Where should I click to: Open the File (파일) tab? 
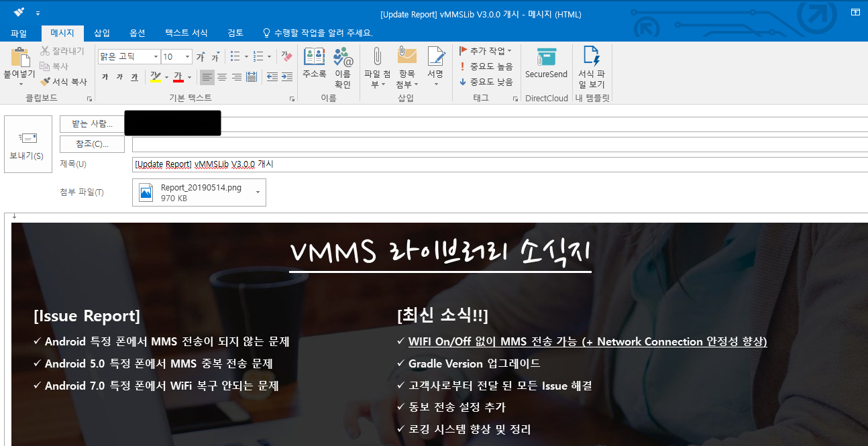coord(19,33)
